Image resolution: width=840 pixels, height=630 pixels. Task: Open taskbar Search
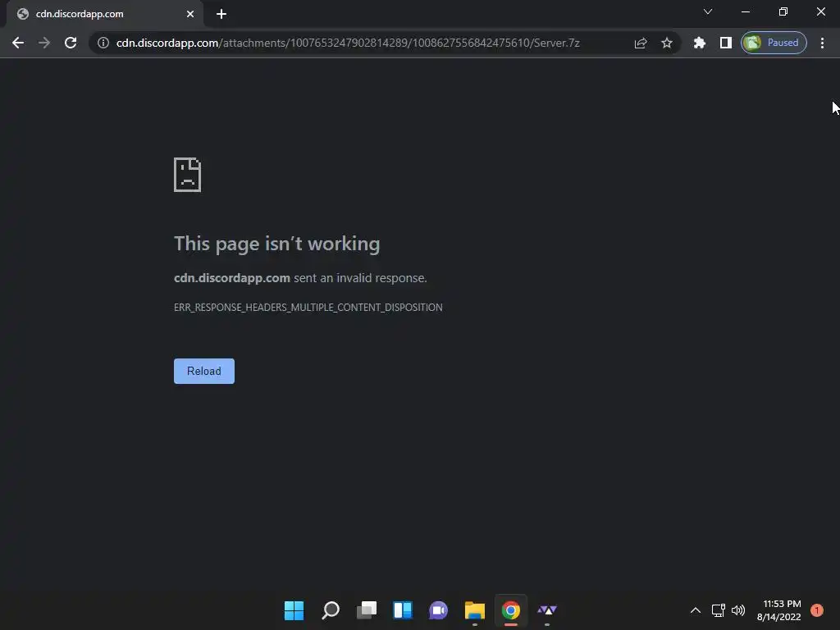(x=331, y=610)
